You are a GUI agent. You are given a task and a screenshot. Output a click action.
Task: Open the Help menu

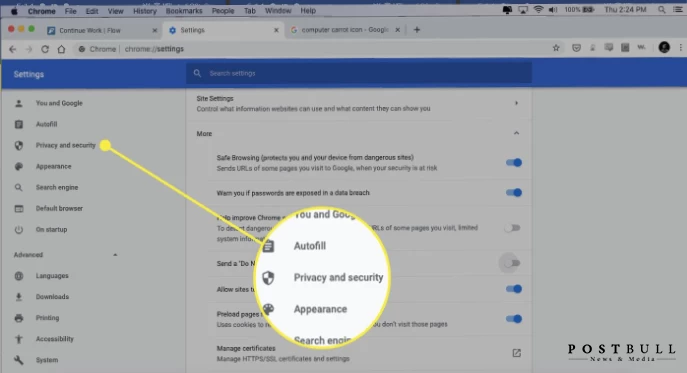pyautogui.click(x=308, y=11)
